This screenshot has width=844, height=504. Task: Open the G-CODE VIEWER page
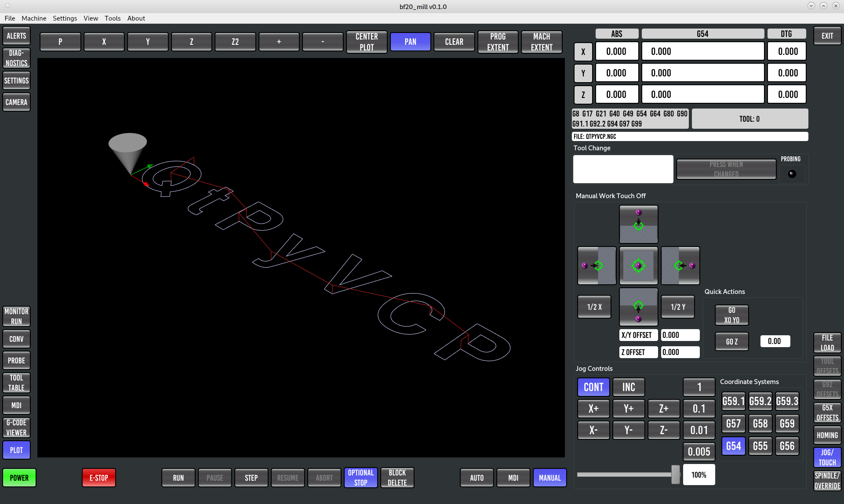tap(16, 428)
